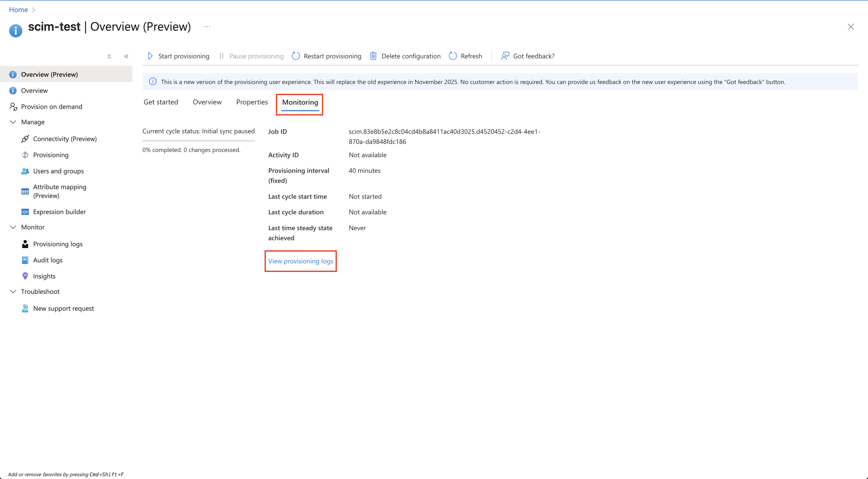The height and width of the screenshot is (479, 868).
Task: Click the Restart provisioning circular arrow icon
Action: [x=296, y=56]
